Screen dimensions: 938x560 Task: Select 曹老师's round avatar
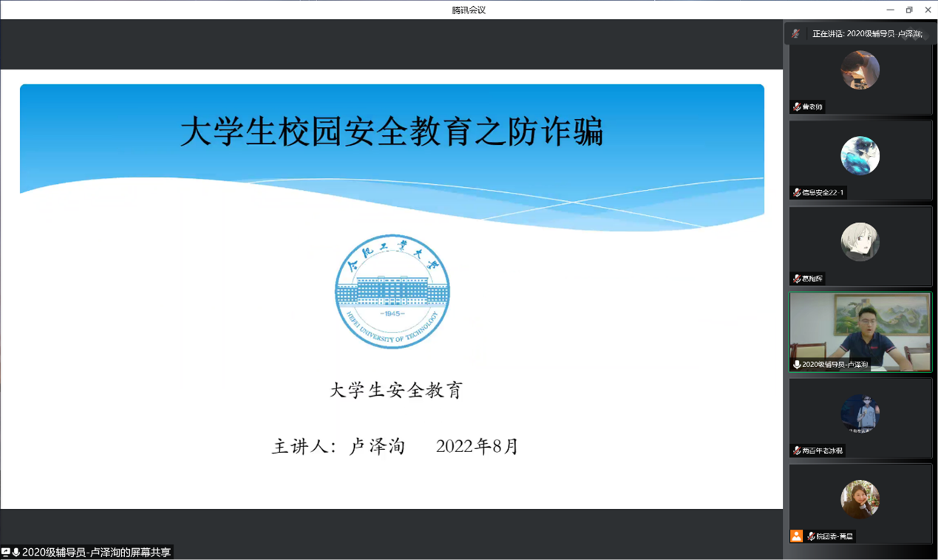pyautogui.click(x=860, y=70)
